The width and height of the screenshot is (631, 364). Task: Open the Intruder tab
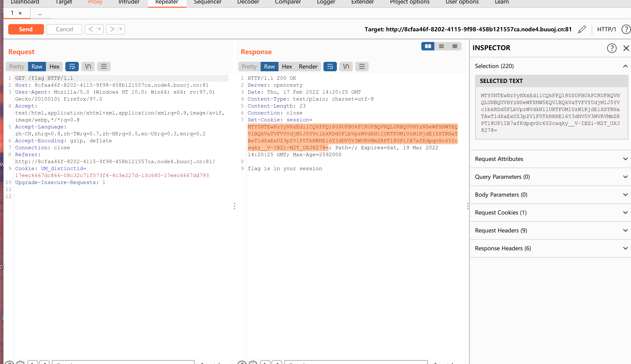click(129, 2)
